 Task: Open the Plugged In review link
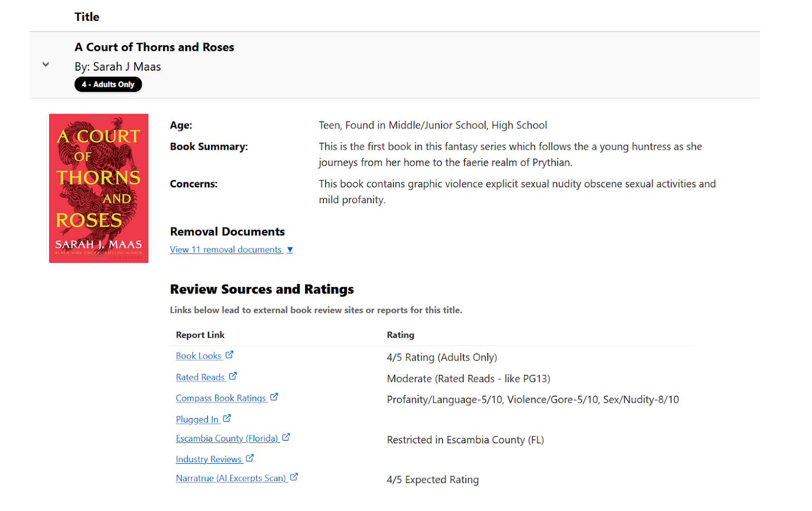tap(197, 420)
